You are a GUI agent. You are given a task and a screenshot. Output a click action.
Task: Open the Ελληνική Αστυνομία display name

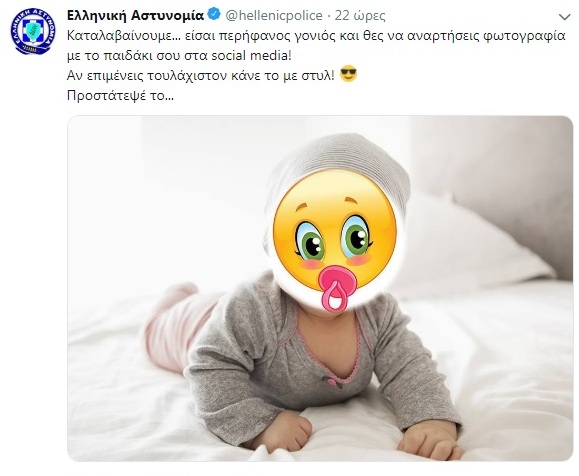coord(135,15)
